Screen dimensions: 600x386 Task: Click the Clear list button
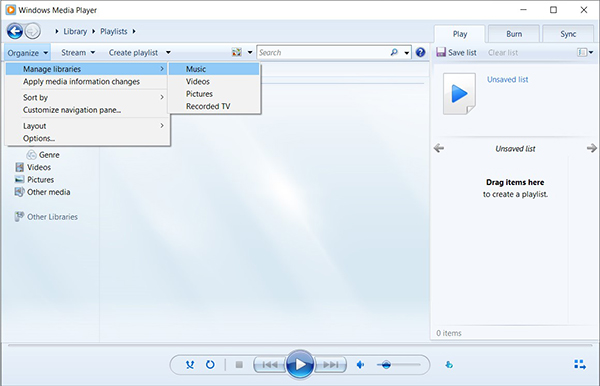[x=503, y=53]
